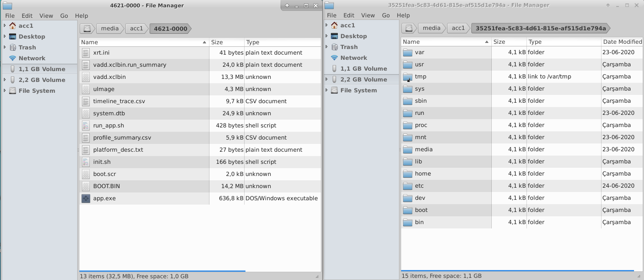
Task: Click the etc folder icon
Action: tap(407, 186)
